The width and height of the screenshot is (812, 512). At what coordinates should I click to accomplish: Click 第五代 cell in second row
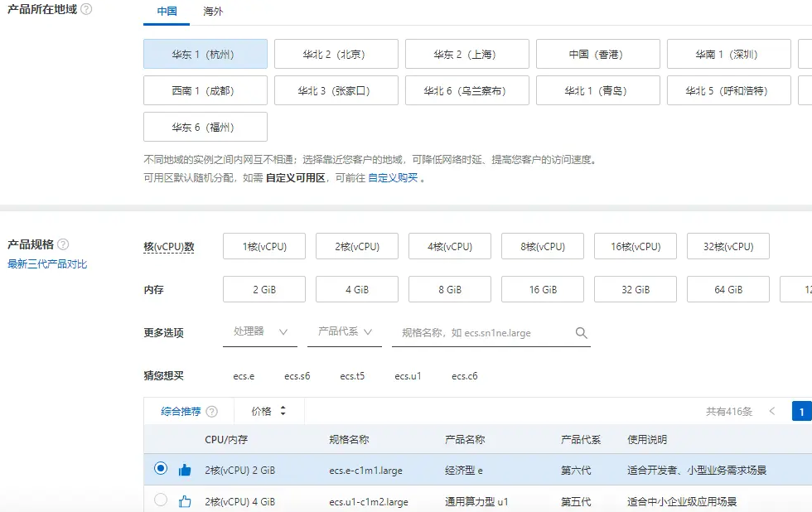click(576, 502)
